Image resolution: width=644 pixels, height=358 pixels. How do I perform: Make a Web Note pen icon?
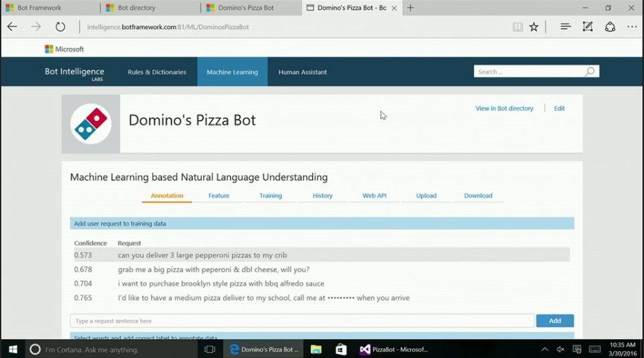click(588, 27)
